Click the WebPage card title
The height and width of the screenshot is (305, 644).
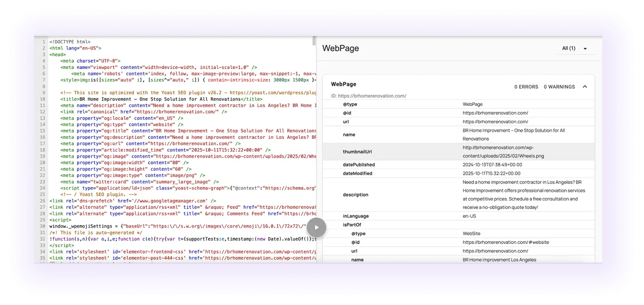[x=344, y=84]
